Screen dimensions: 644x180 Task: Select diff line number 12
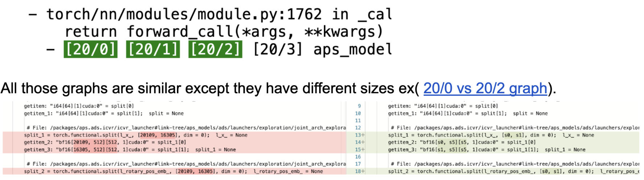point(358,128)
